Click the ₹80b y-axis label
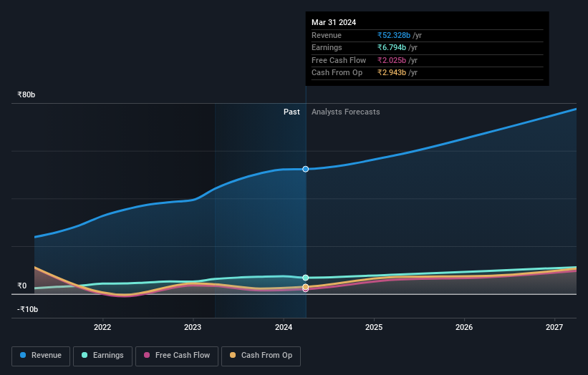 pos(26,94)
